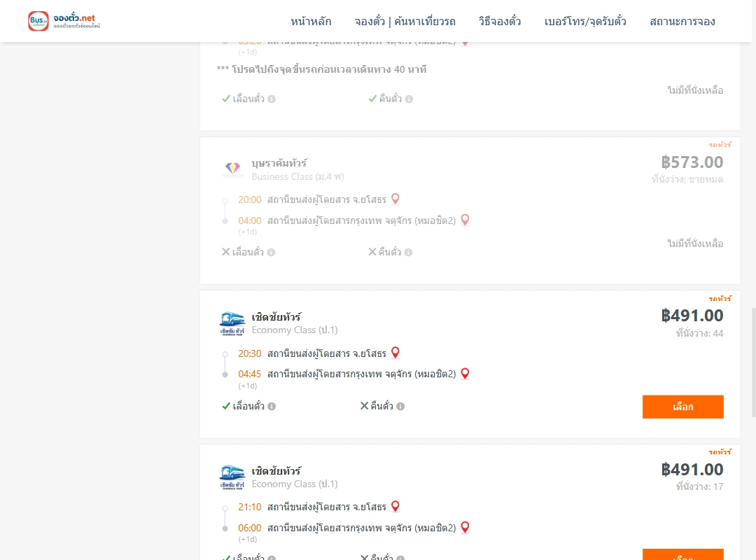
Task: Open map pin for 21:10 Yasothon departure
Action: 395,506
